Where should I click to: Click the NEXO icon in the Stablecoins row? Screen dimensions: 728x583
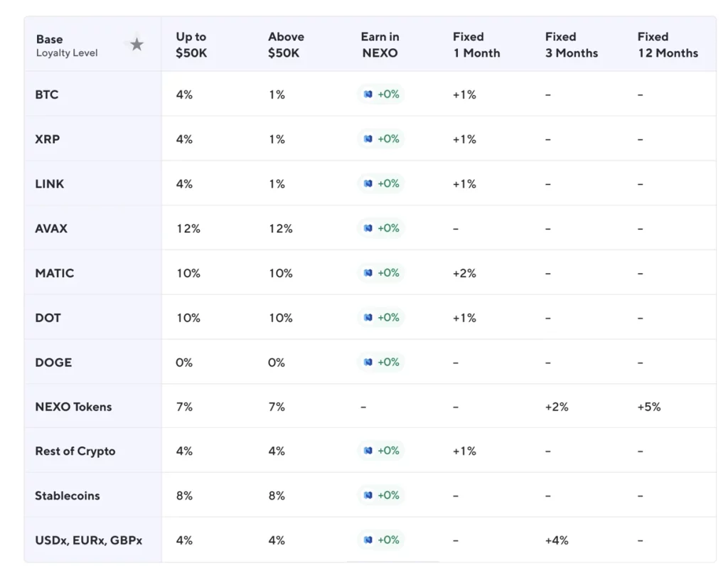(x=368, y=496)
